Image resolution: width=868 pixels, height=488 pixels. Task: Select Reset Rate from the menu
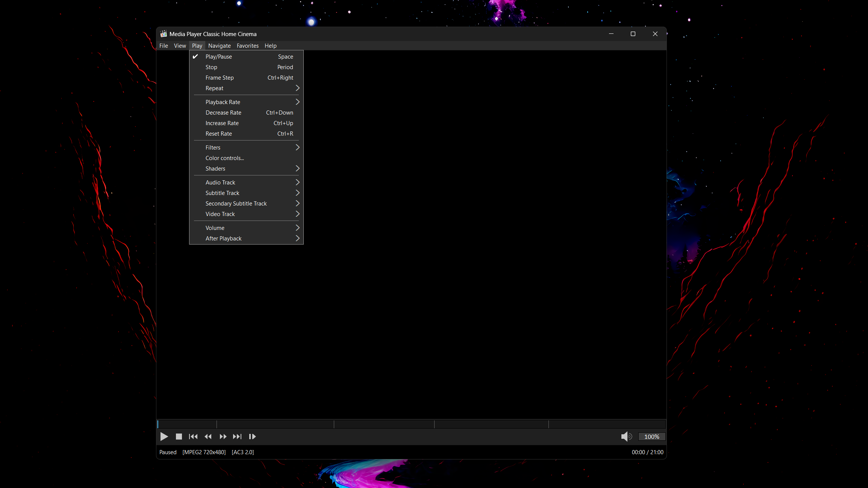[x=246, y=134]
